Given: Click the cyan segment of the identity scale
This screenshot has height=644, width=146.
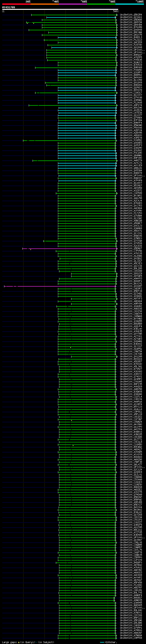Looking at the screenshot, I should pos(130,4).
